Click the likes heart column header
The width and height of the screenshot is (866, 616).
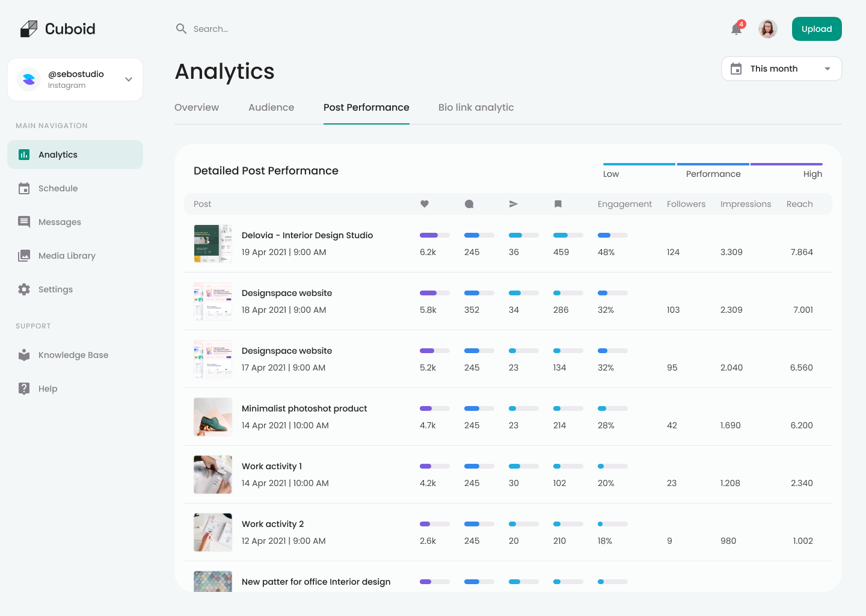[425, 204]
